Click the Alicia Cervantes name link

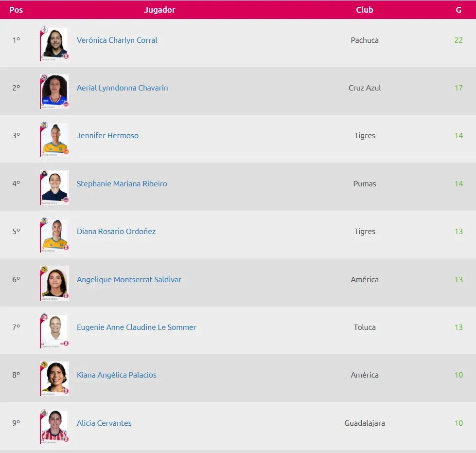104,423
